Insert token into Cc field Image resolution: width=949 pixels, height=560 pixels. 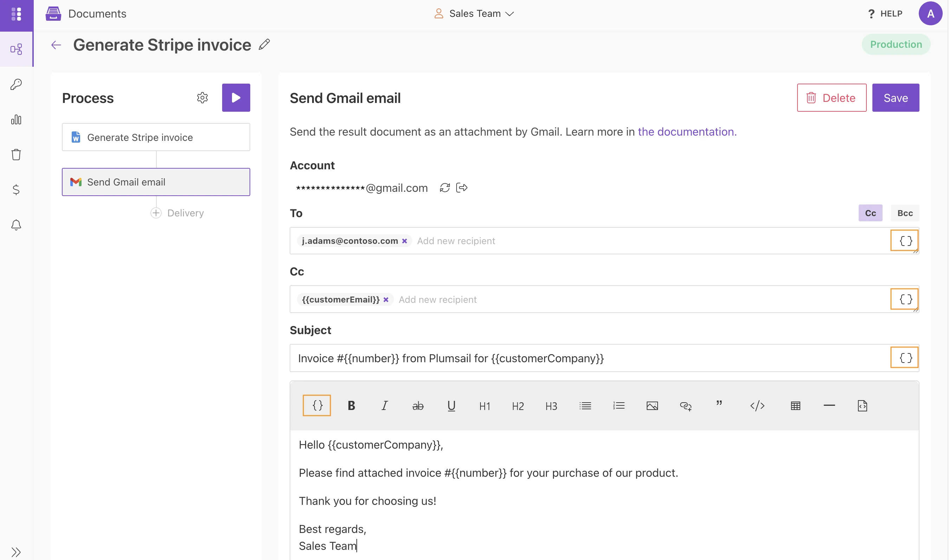[x=904, y=299]
